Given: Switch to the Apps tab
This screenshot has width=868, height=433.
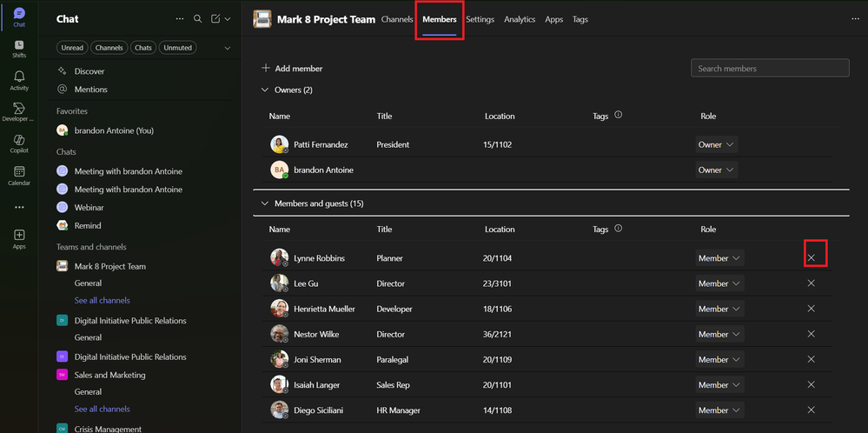Looking at the screenshot, I should click(x=553, y=19).
